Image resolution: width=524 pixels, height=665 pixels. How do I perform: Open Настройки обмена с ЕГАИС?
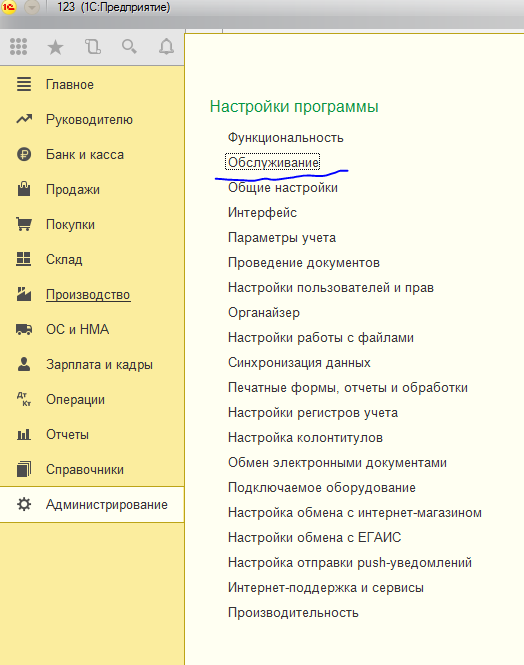(315, 537)
